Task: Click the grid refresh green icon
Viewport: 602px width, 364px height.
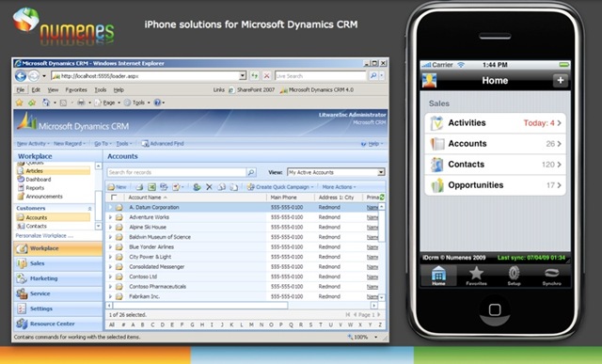Action: pos(382,197)
